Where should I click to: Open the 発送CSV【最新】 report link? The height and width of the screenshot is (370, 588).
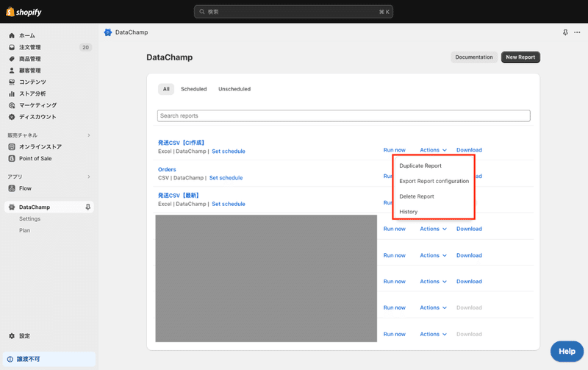pyautogui.click(x=179, y=196)
